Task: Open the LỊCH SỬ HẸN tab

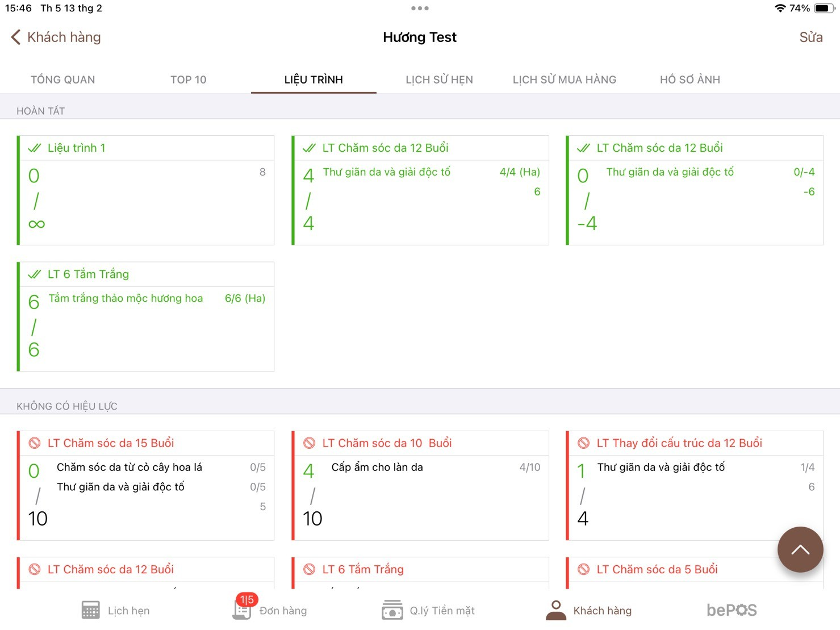Action: click(439, 80)
